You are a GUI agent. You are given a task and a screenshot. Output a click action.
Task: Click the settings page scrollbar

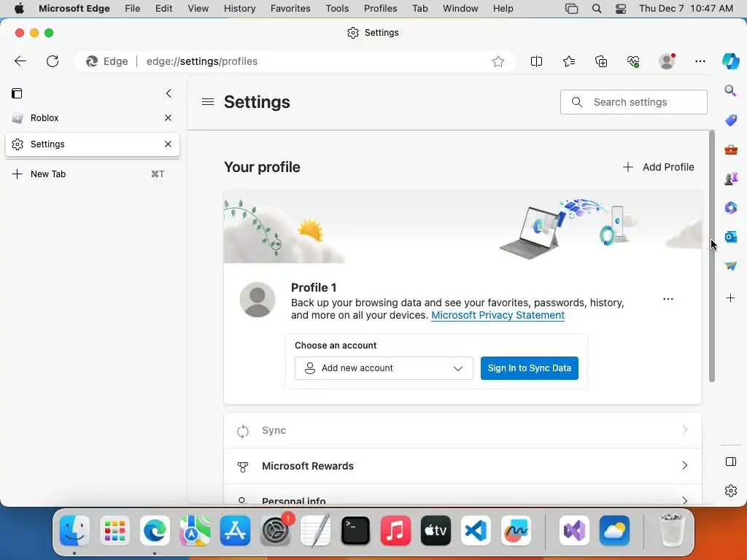(712, 256)
